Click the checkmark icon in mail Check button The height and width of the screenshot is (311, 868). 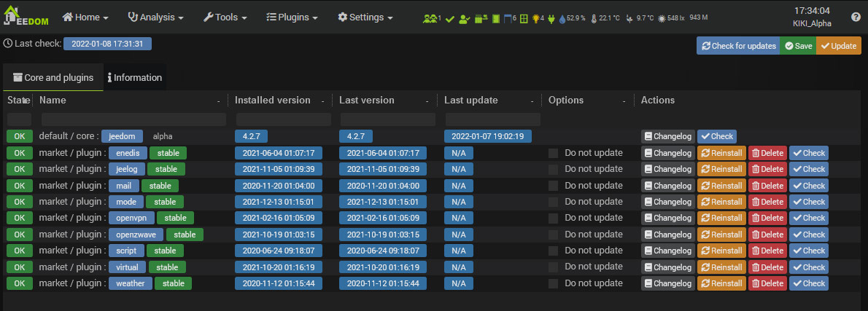coord(797,186)
